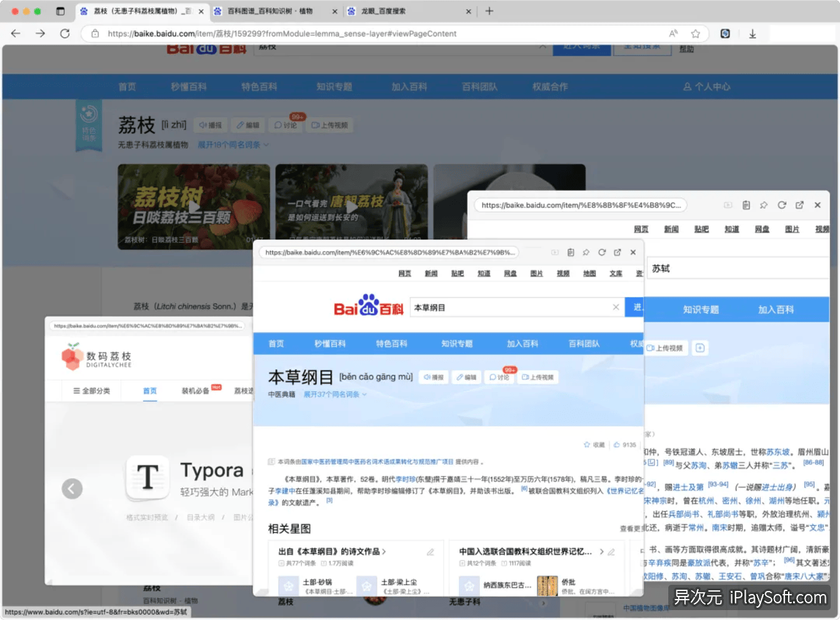
Task: Click the 贴吧 link in the 苏轼 window
Action: pyautogui.click(x=702, y=229)
